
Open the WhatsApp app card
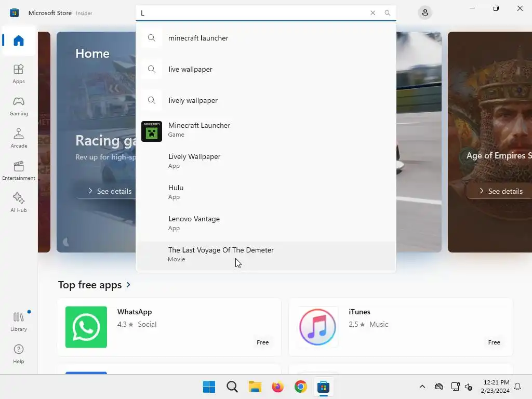169,327
